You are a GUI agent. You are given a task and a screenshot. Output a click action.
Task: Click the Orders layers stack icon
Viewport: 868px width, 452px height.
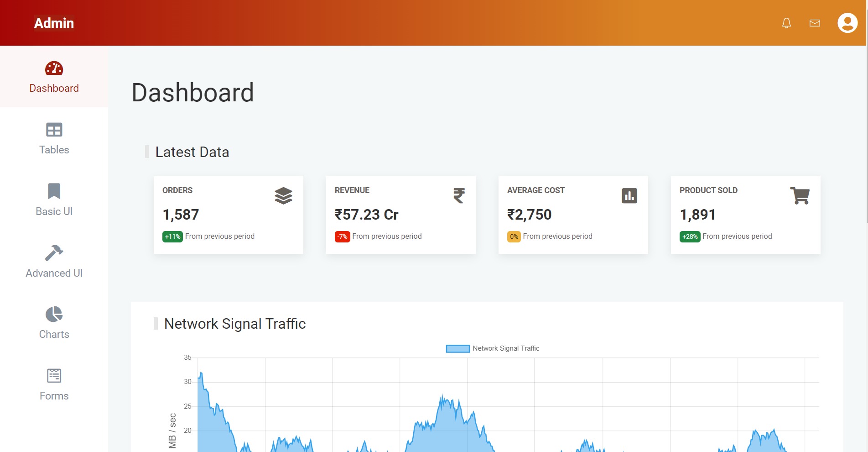pyautogui.click(x=283, y=196)
